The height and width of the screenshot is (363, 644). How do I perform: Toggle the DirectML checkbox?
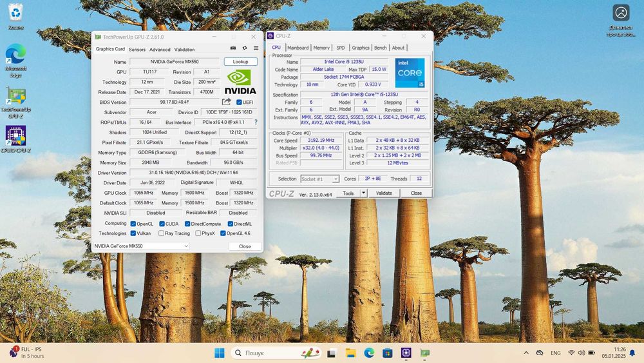coord(231,224)
